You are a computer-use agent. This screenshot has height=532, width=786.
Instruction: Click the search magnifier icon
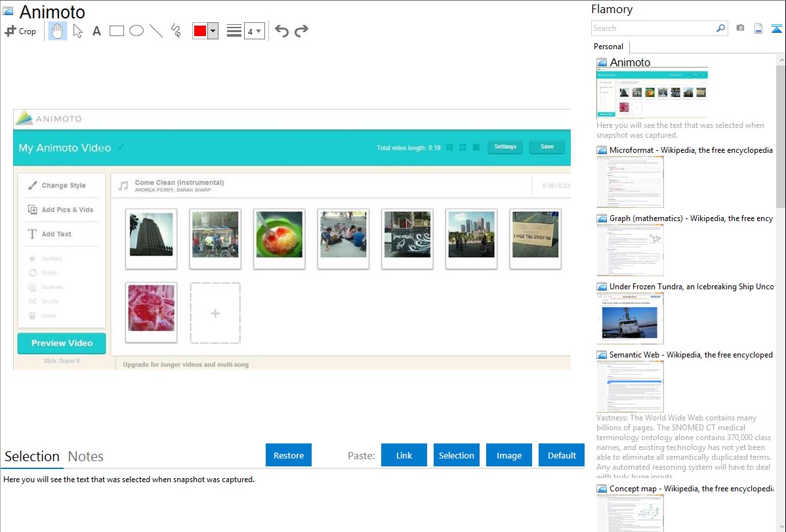tap(720, 28)
